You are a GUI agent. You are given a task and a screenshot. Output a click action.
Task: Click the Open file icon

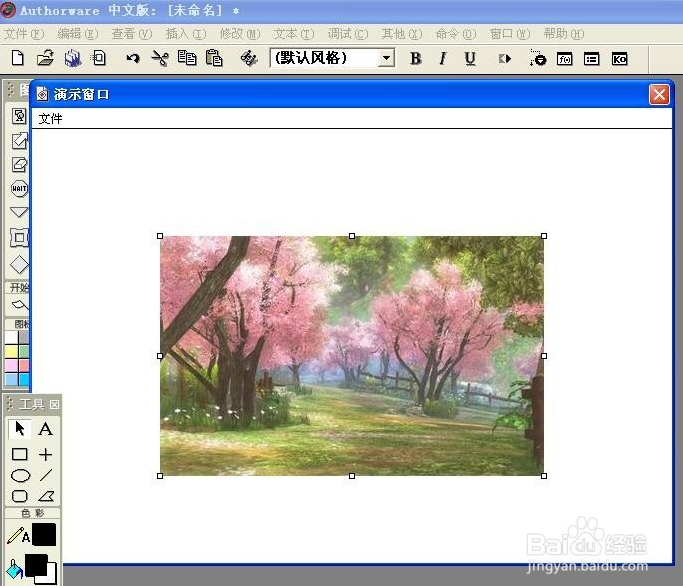45,58
